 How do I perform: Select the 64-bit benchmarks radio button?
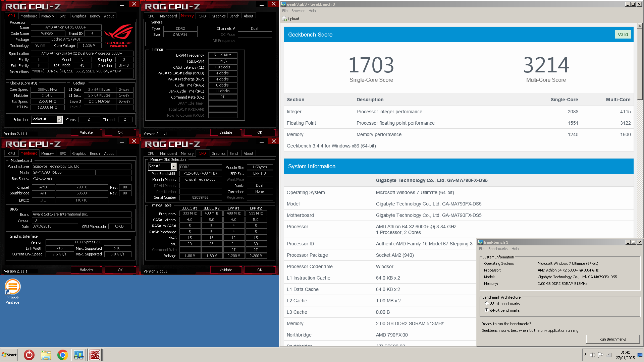point(487,310)
